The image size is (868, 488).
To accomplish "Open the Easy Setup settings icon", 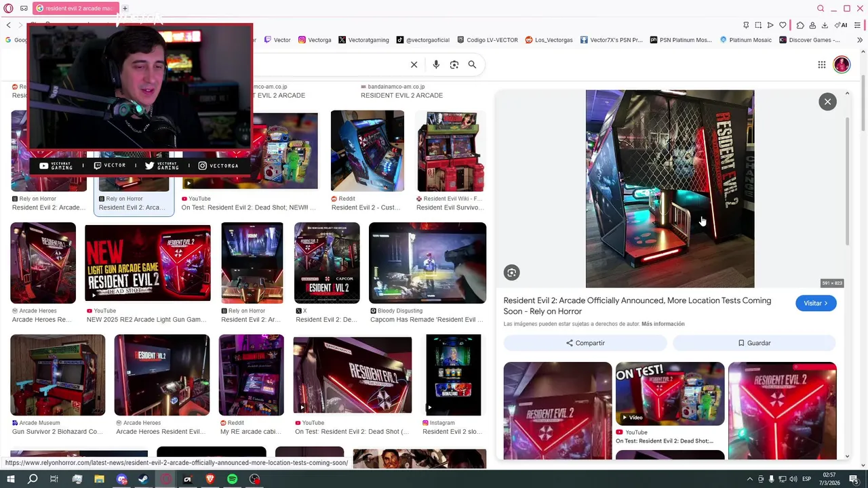I will [858, 25].
